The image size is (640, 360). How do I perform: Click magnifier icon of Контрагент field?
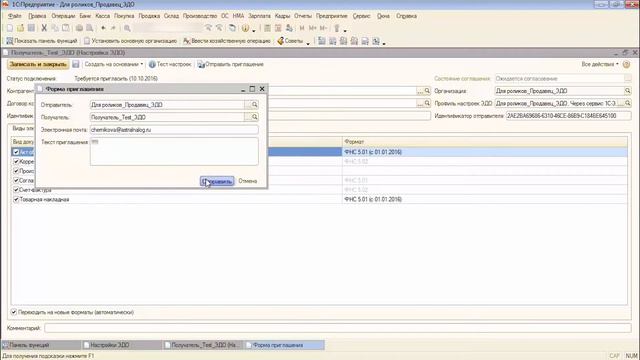427,91
